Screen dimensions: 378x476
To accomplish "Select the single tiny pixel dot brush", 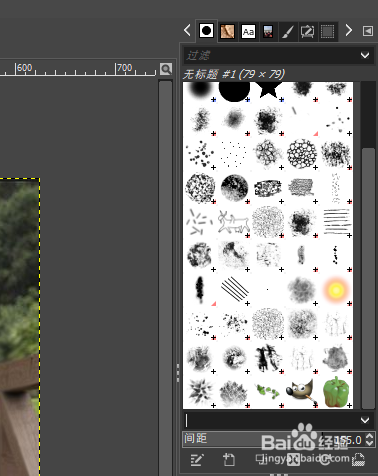I will pyautogui.click(x=268, y=290).
